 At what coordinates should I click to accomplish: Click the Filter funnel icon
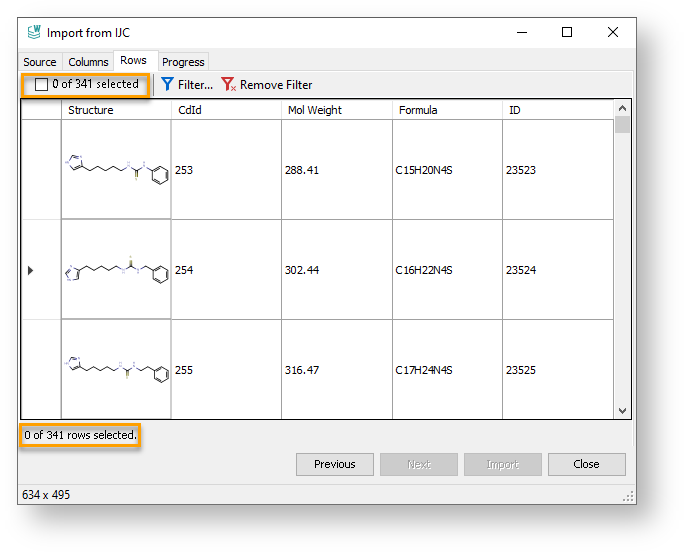pyautogui.click(x=168, y=85)
